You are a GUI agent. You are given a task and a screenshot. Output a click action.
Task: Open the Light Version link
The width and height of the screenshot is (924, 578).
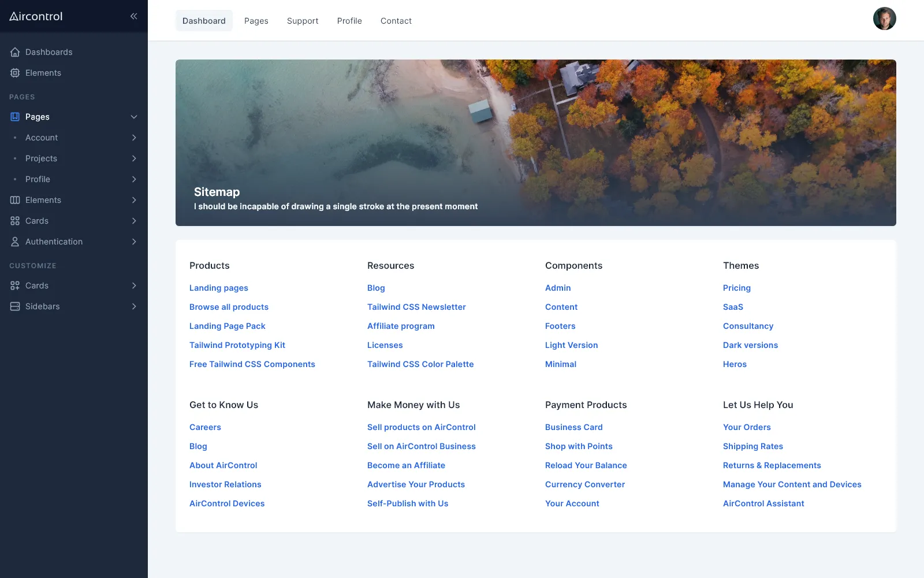pyautogui.click(x=572, y=345)
